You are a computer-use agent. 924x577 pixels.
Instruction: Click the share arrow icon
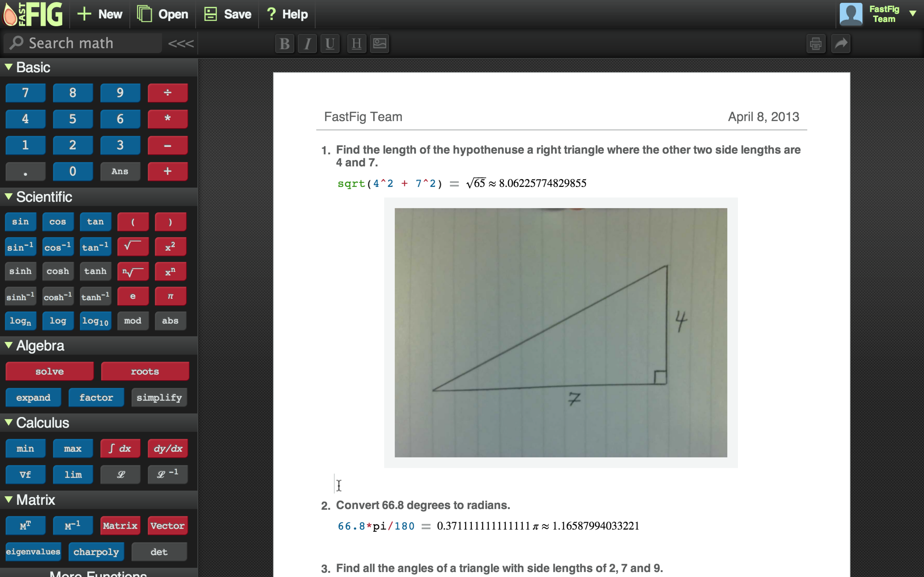(841, 43)
